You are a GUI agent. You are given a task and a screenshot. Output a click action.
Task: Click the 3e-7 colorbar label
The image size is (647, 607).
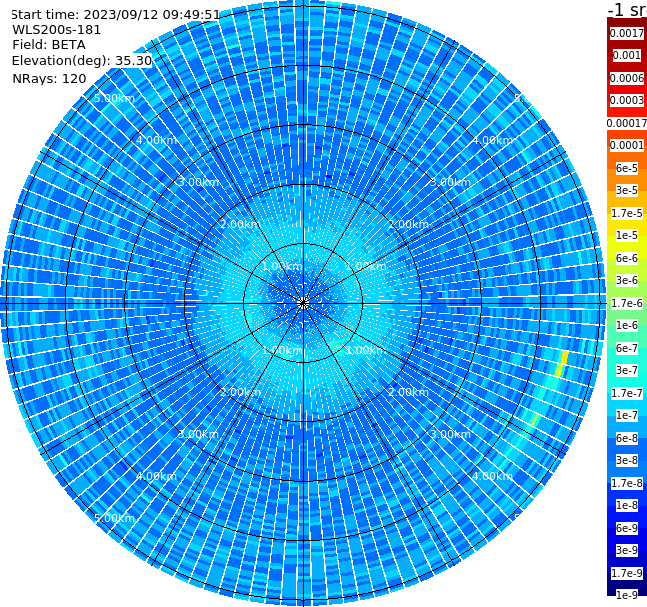point(627,370)
